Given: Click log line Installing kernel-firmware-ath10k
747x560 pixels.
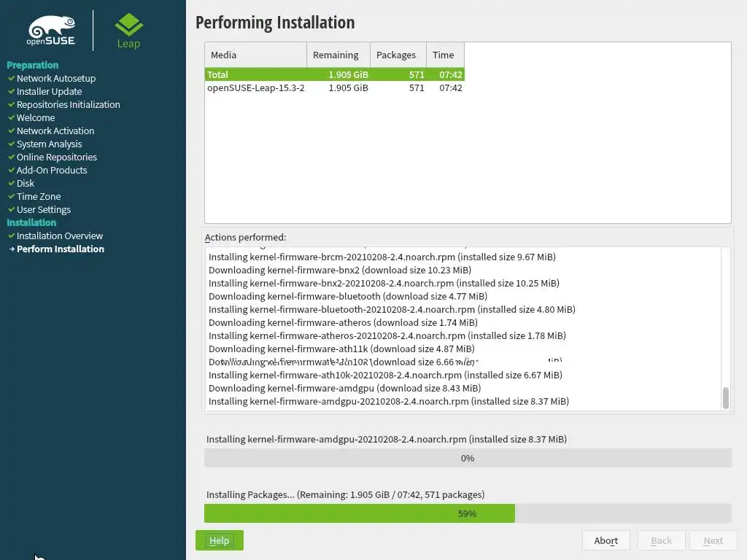Looking at the screenshot, I should pos(385,375).
